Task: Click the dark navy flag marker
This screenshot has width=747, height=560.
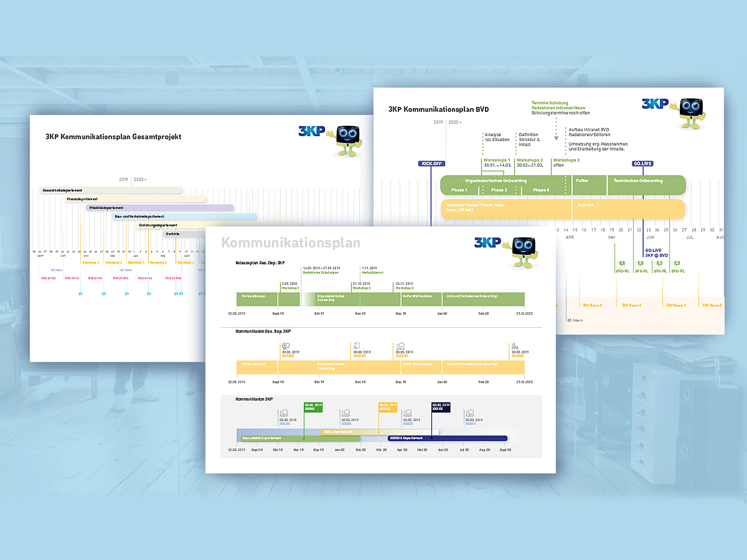Action: 441,407
